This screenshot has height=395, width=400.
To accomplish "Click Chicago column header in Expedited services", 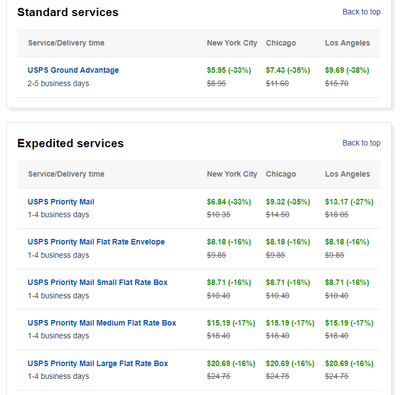I will point(281,174).
